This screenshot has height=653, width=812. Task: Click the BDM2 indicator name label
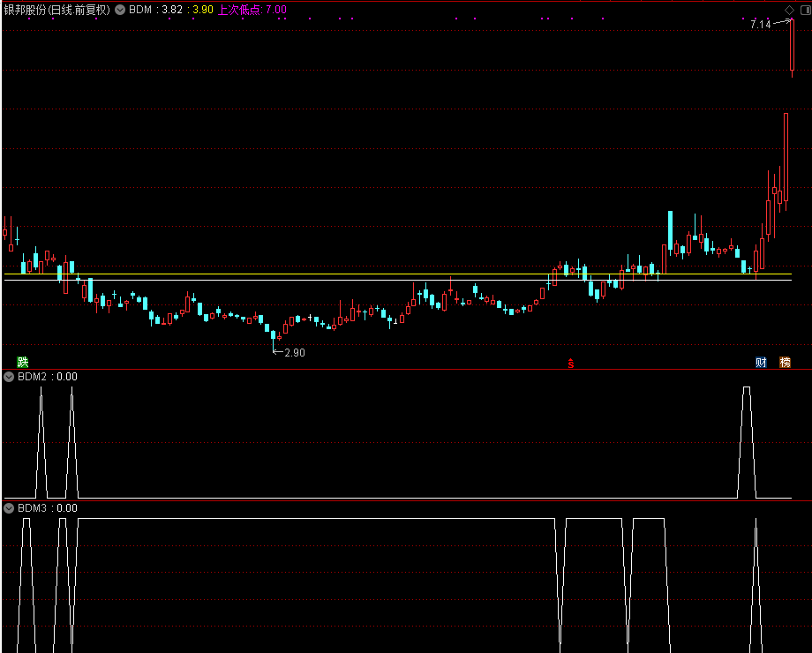coord(34,377)
